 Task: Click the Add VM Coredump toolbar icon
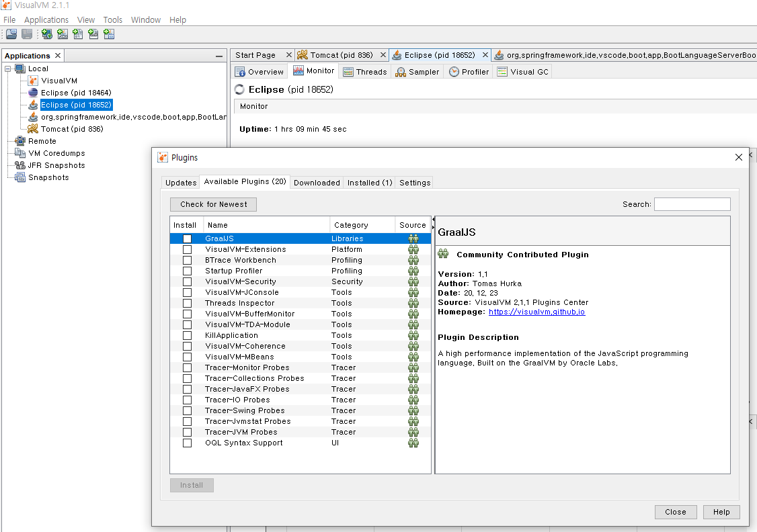pos(78,34)
